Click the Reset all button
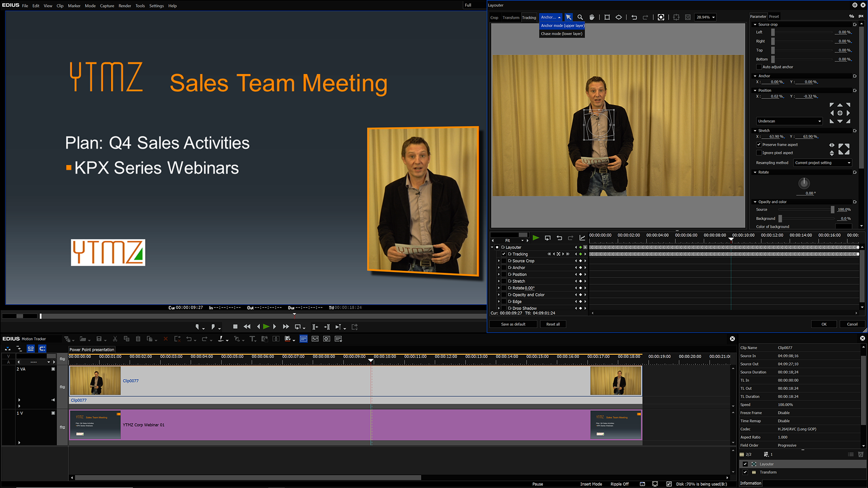868x488 pixels. (x=552, y=324)
